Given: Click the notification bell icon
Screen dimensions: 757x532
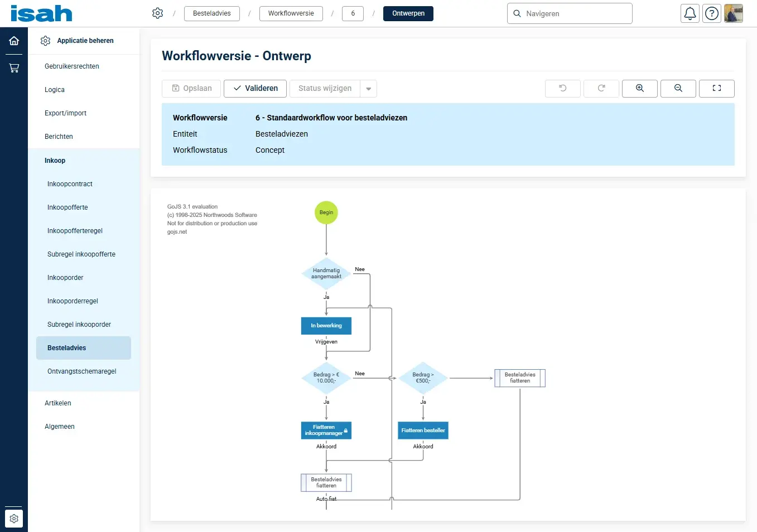Looking at the screenshot, I should point(690,13).
